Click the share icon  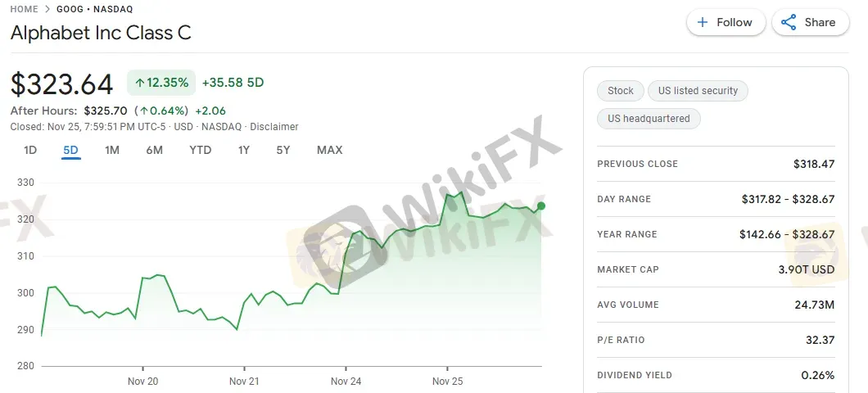[x=789, y=22]
